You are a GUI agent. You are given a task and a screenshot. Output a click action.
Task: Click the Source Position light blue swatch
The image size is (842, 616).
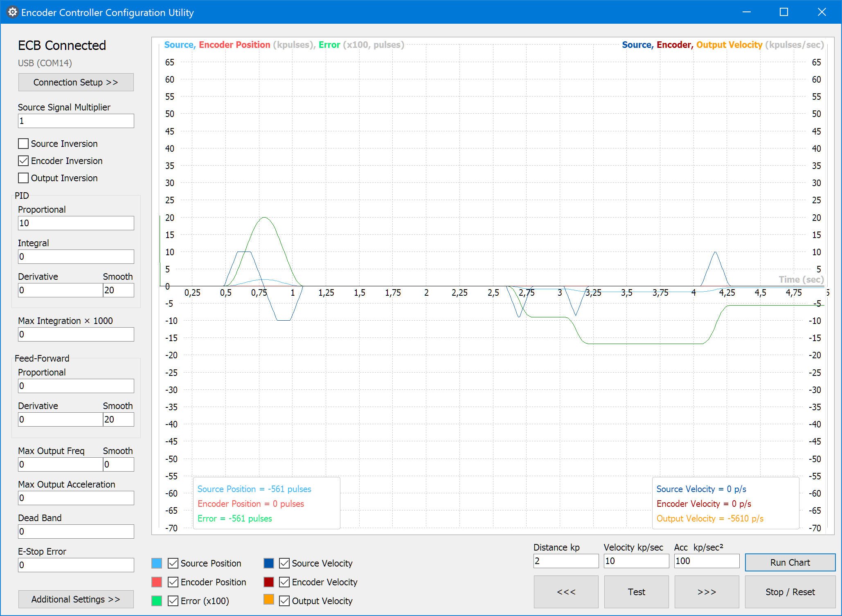coord(157,563)
